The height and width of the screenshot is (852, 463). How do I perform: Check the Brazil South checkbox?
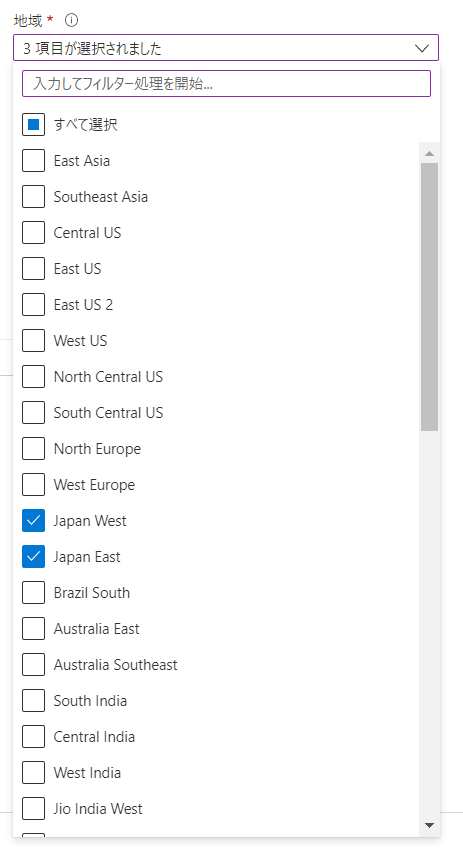click(x=34, y=593)
